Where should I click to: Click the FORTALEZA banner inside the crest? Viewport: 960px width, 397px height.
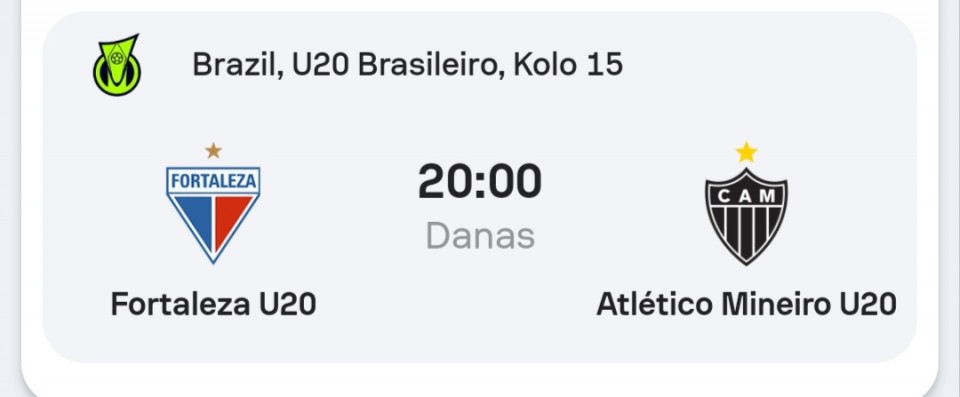(213, 181)
